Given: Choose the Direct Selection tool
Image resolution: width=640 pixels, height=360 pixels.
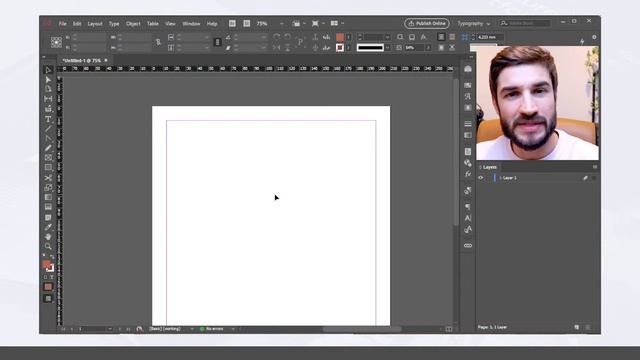Looking at the screenshot, I should coord(48,80).
